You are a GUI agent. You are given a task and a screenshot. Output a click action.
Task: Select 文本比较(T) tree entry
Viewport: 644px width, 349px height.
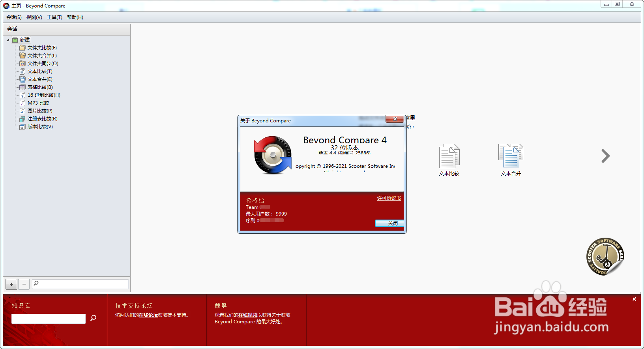tap(40, 71)
